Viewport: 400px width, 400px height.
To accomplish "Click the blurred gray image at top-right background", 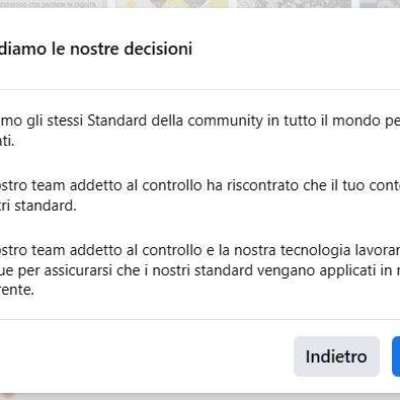I will tap(380, 4).
